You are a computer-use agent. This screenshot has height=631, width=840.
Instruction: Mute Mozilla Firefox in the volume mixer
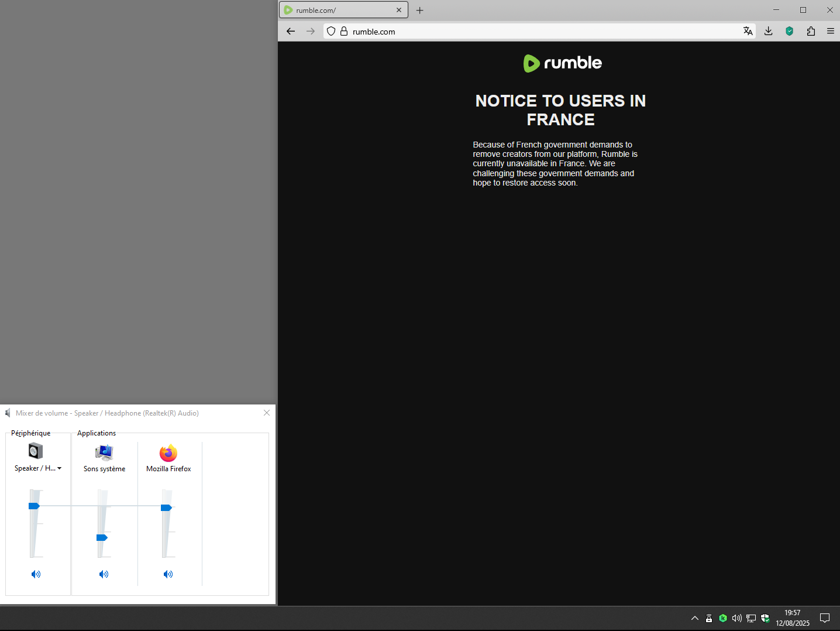tap(168, 574)
